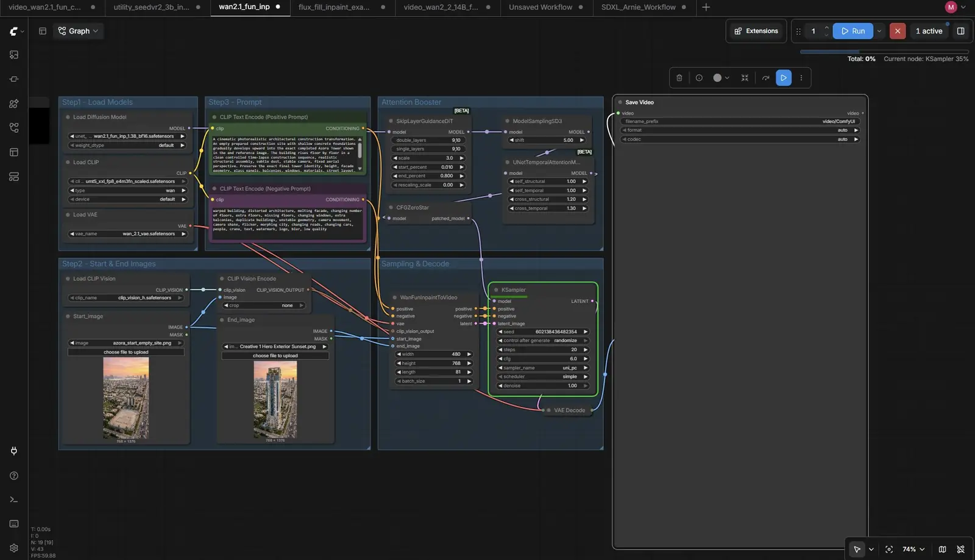Click the node info icon in selection toolbar
The width and height of the screenshot is (975, 560).
point(699,78)
